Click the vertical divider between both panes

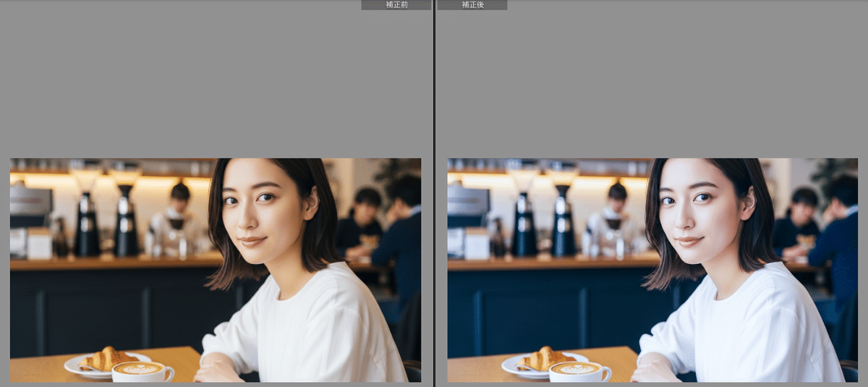tap(434, 193)
